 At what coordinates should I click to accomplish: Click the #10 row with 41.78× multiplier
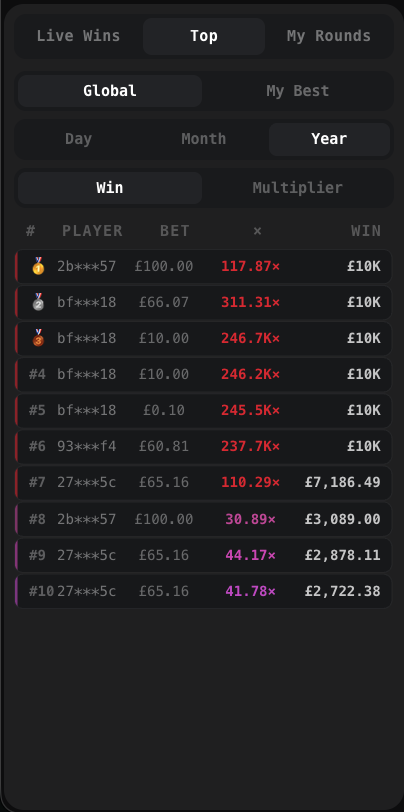(204, 591)
